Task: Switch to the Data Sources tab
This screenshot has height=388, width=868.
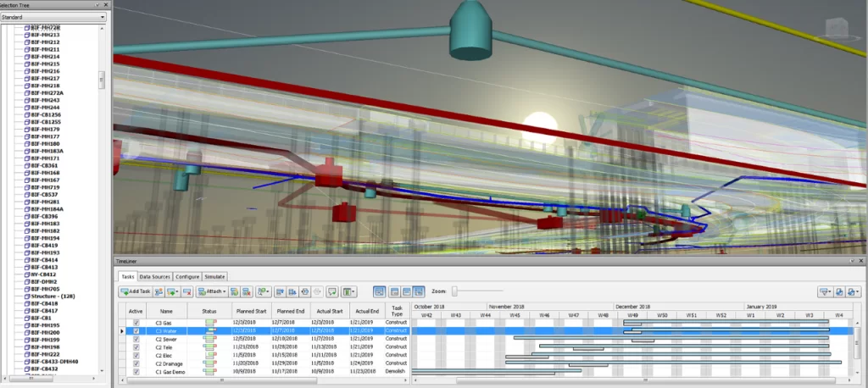Action: (x=155, y=276)
